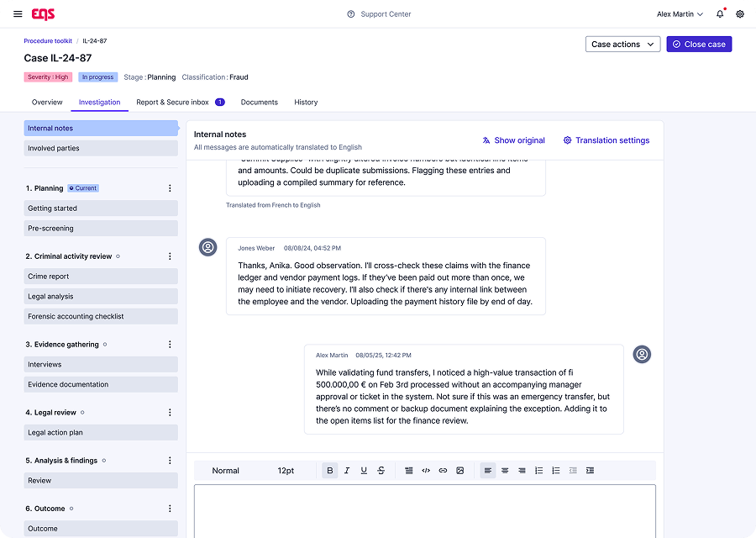Select Internal notes in sidebar

[x=101, y=129]
